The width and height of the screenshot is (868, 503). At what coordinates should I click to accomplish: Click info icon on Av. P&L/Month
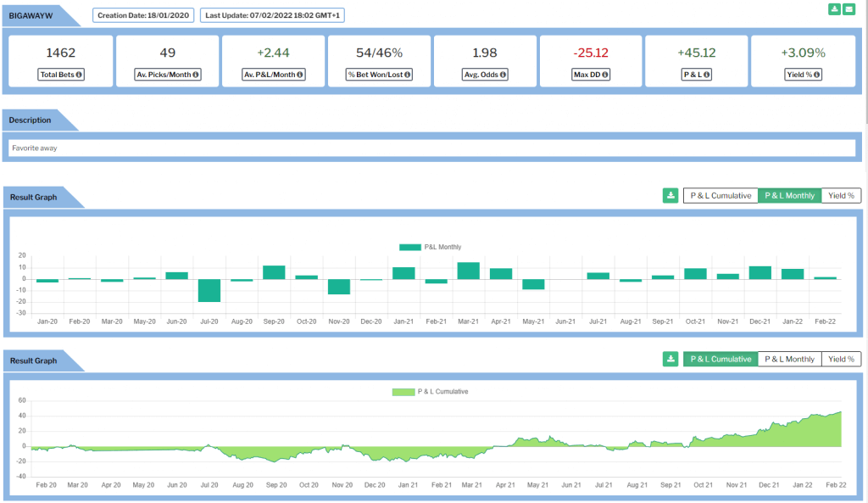(x=299, y=75)
